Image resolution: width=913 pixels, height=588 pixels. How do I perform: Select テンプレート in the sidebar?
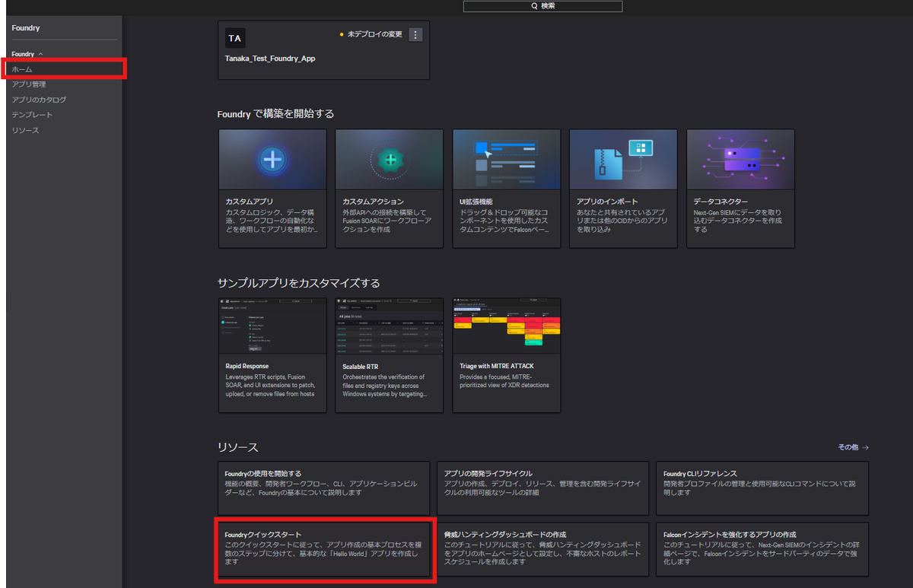pos(30,114)
